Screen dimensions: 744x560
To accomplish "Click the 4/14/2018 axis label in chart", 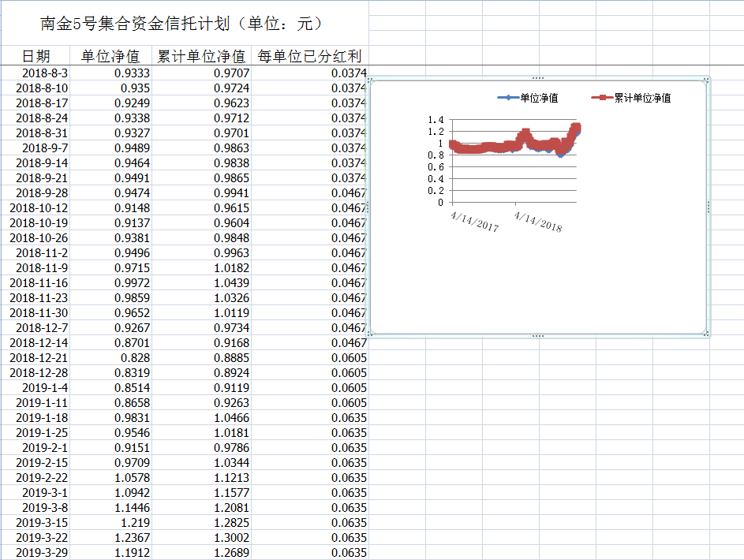I will coord(538,222).
